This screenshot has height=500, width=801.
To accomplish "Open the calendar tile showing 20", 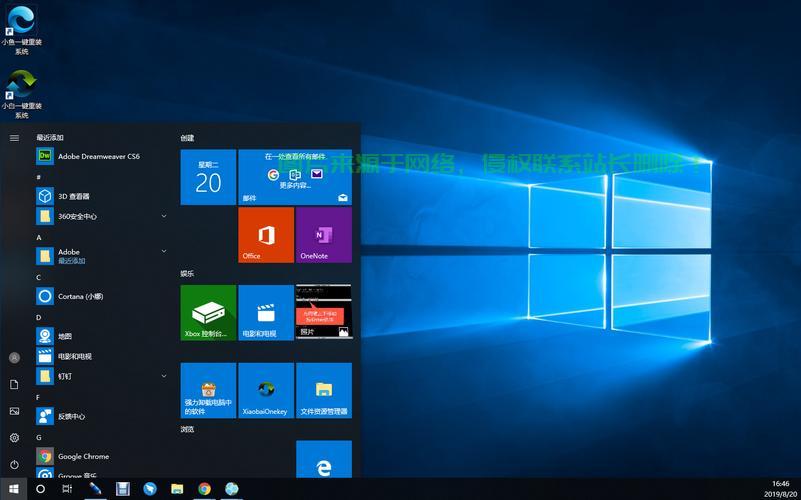I will click(x=208, y=177).
